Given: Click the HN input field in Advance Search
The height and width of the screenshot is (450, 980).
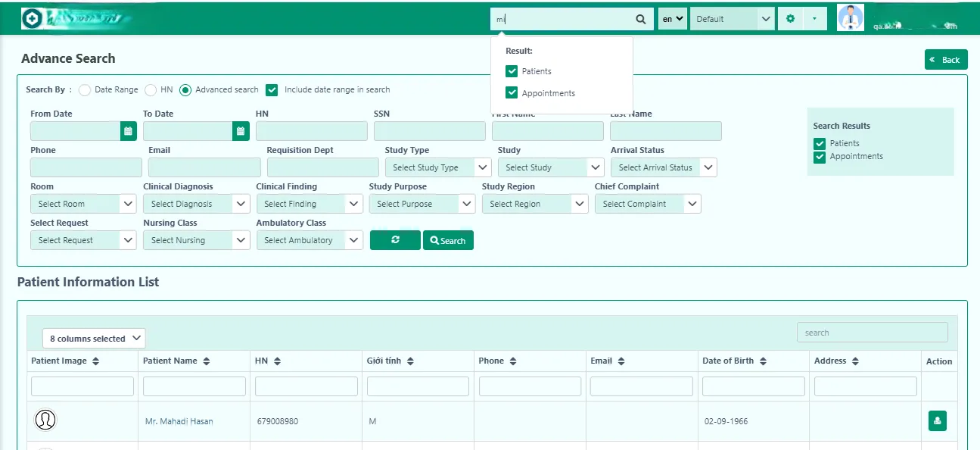Looking at the screenshot, I should point(312,131).
